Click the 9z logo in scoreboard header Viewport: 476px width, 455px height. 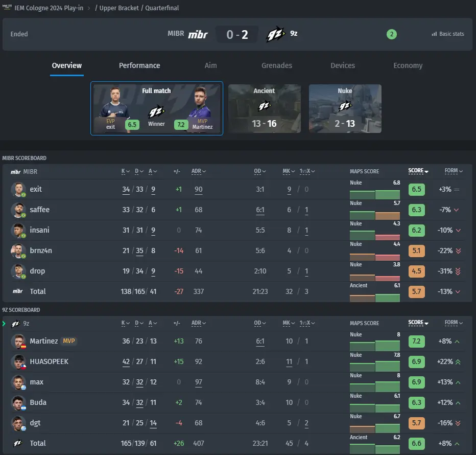(15, 324)
